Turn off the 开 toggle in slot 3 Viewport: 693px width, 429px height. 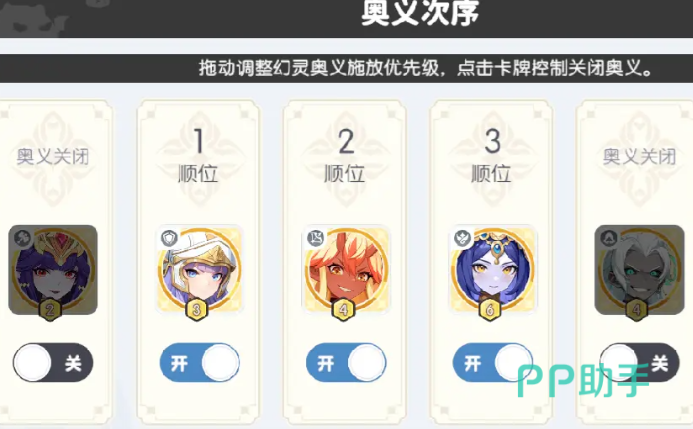[492, 363]
